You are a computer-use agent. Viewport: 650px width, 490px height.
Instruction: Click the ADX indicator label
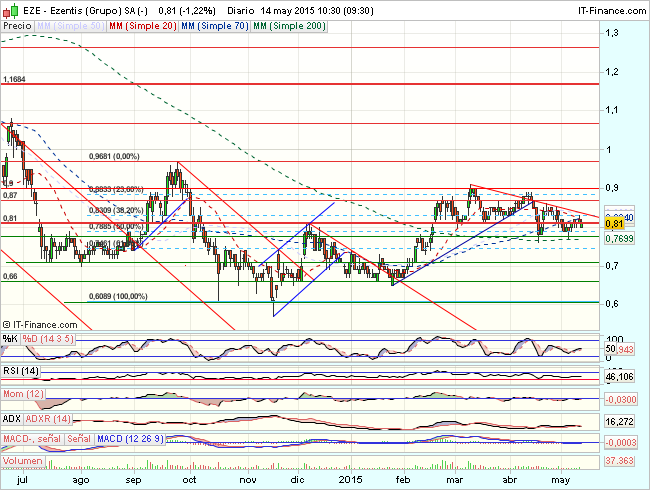tap(12, 419)
